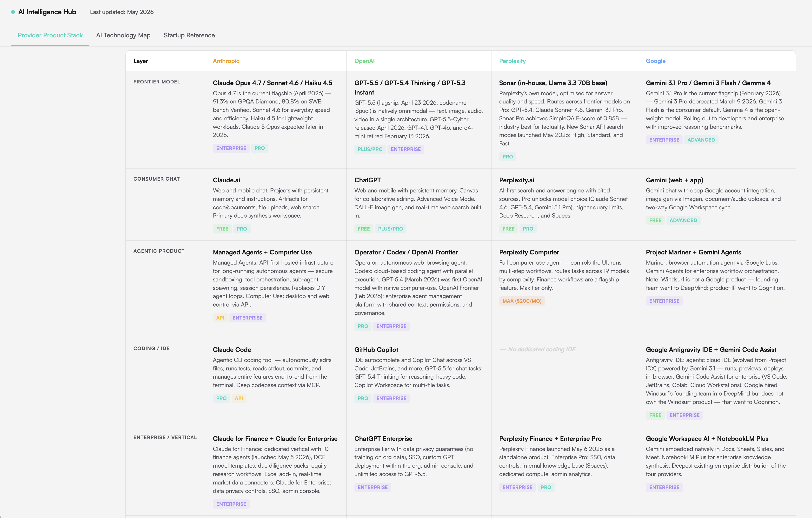
Task: Click ENTERPRISE badge under Claude for Finance
Action: pyautogui.click(x=231, y=504)
